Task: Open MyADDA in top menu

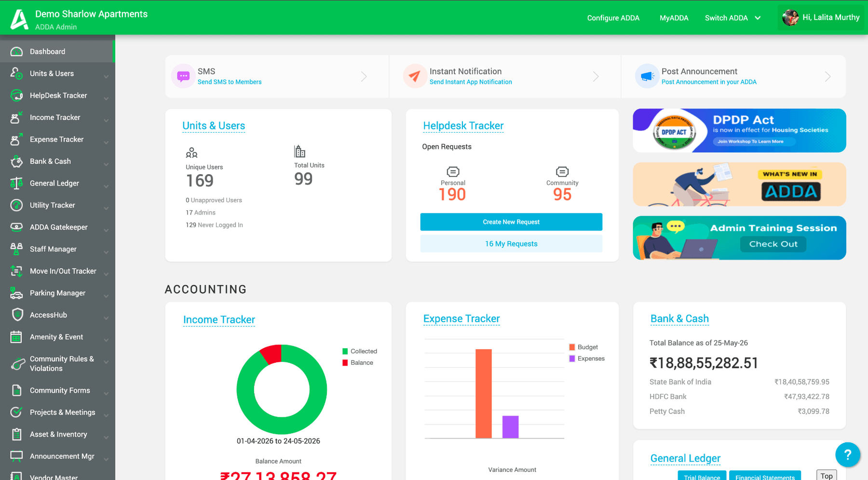Action: (674, 18)
